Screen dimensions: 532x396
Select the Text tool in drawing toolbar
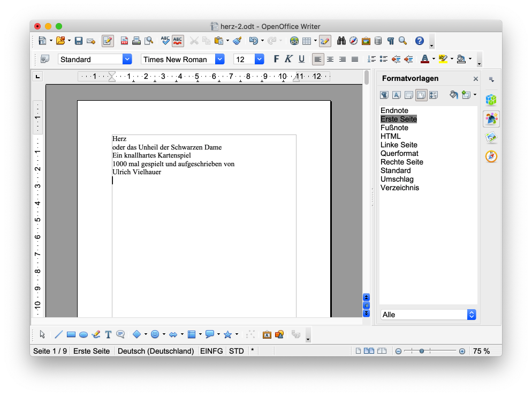(108, 334)
